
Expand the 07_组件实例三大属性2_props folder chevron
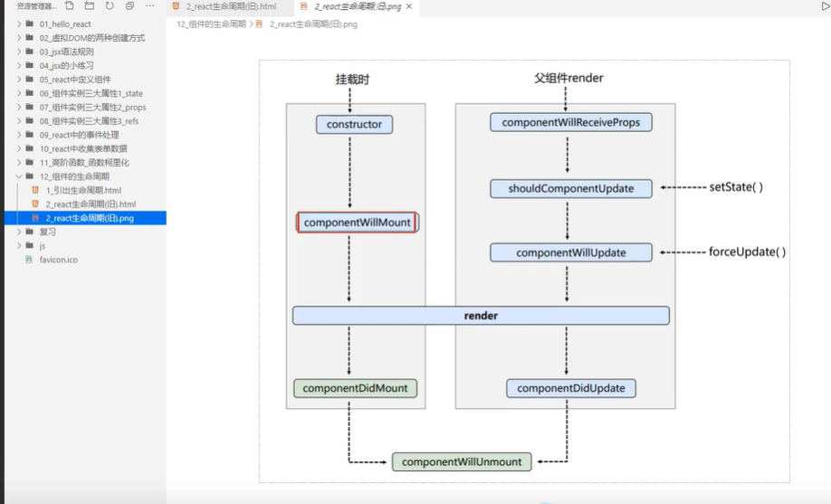coord(19,107)
